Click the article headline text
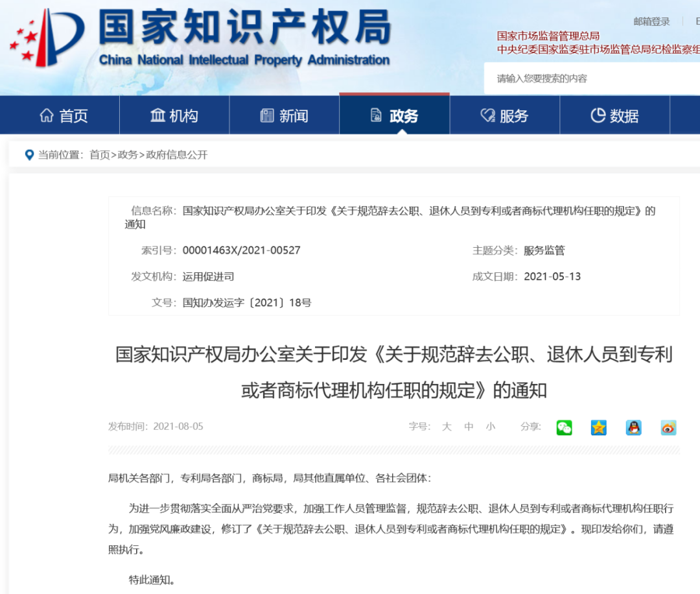This screenshot has height=594, width=700. tap(394, 372)
